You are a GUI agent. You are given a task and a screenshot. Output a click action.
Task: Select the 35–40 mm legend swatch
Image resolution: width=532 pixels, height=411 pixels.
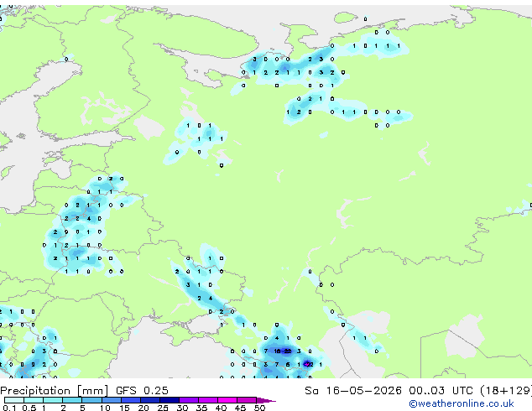207,400
